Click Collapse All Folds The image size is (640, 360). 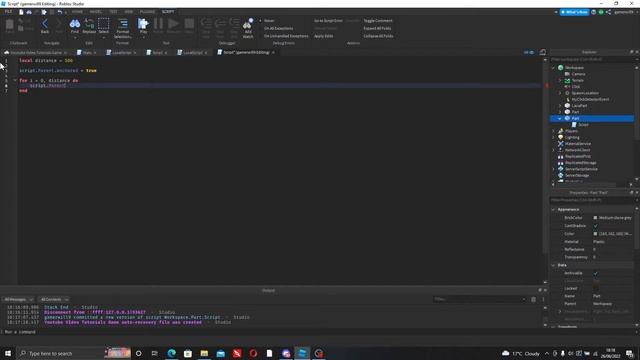378,36
